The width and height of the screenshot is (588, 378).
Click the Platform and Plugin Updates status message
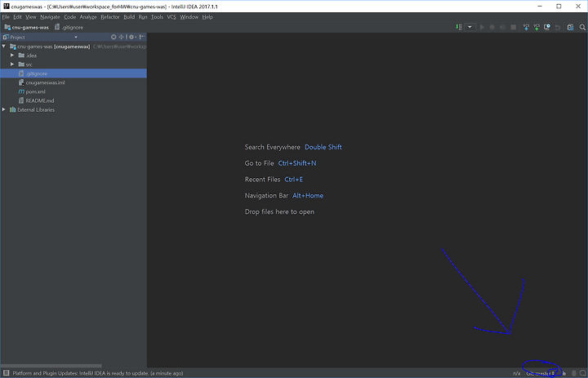pyautogui.click(x=97, y=373)
